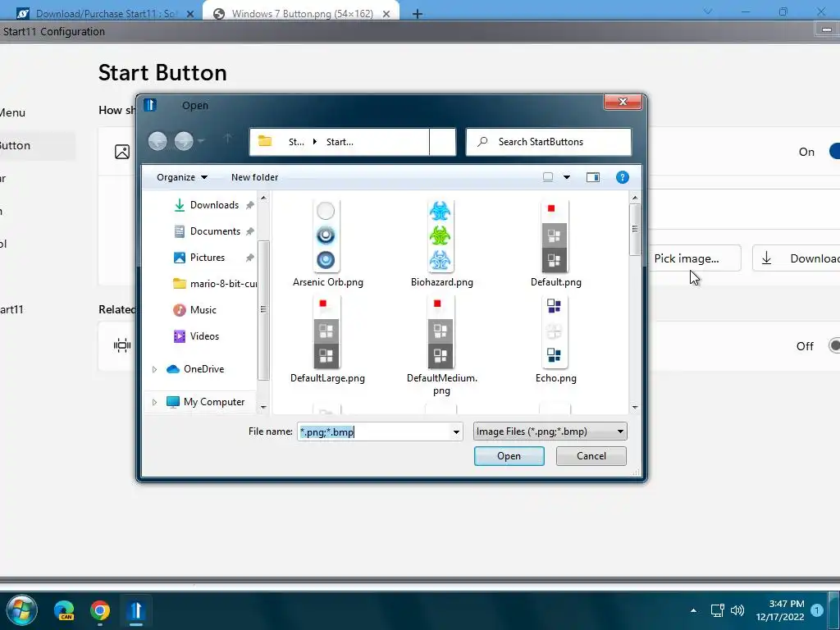Open the mario-8-bit folder in navigation pane
840x630 pixels.
tap(215, 284)
